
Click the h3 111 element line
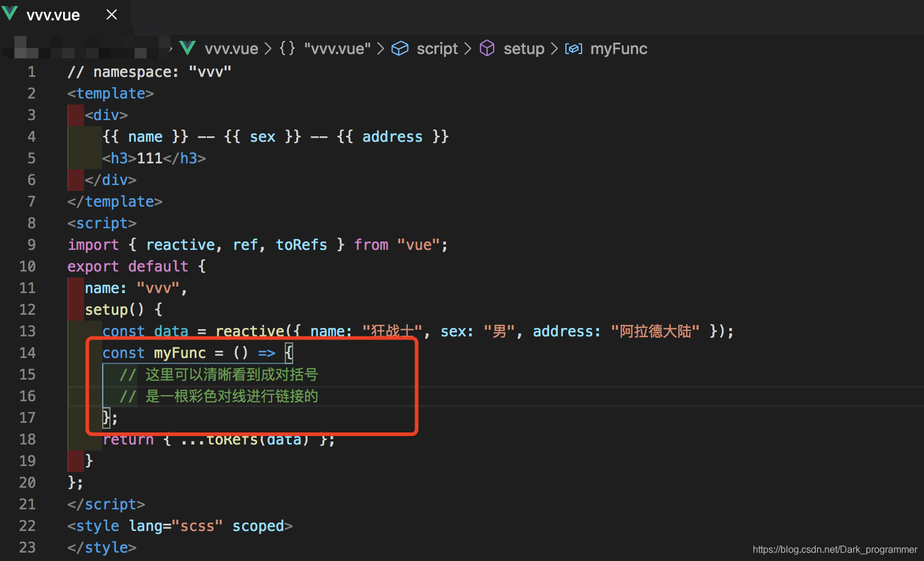[154, 159]
